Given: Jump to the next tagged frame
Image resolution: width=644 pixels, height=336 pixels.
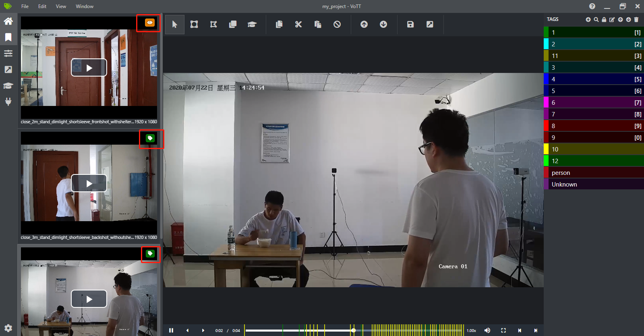Looking at the screenshot, I should tap(536, 330).
